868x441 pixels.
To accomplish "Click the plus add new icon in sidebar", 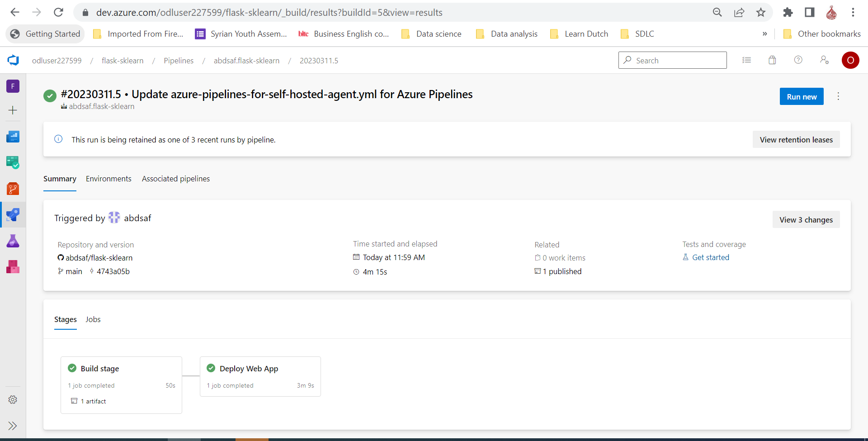I will [13, 110].
